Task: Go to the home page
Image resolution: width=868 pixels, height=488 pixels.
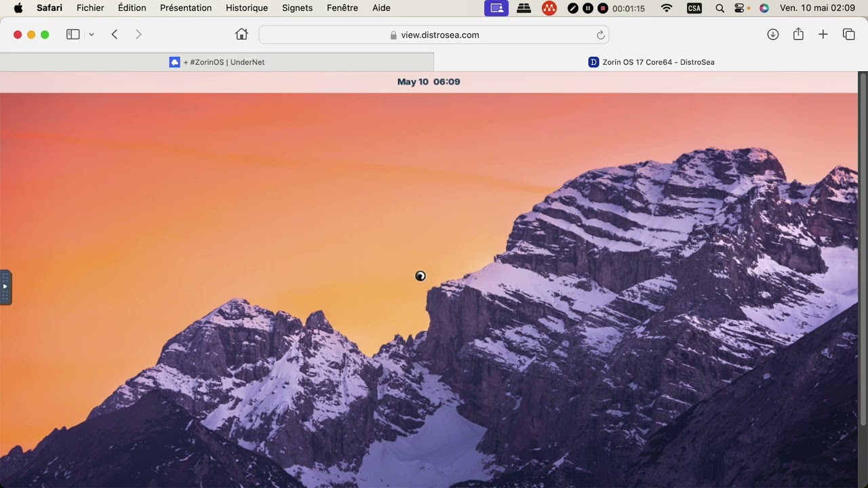Action: pos(241,34)
